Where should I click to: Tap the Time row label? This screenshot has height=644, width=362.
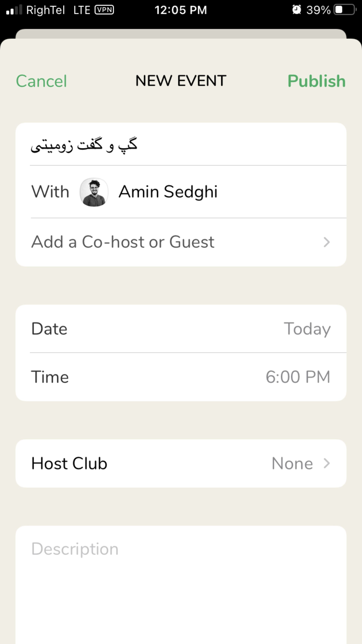(50, 377)
